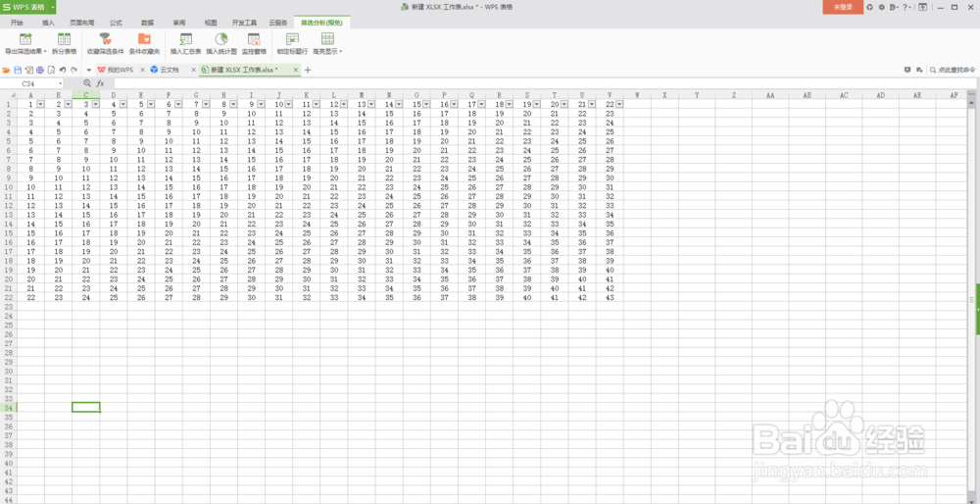Open filter dropdown in cell F1
The image size is (980, 504).
pos(178,104)
